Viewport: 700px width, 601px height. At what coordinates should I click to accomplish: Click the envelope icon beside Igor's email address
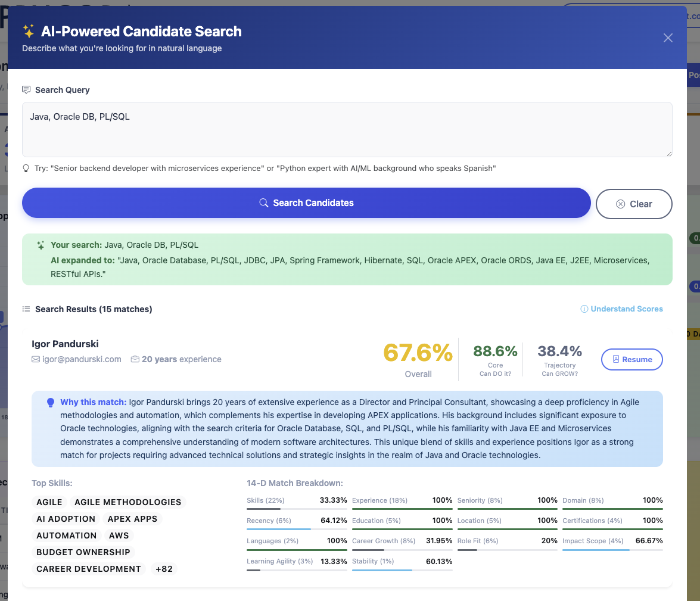coord(35,359)
